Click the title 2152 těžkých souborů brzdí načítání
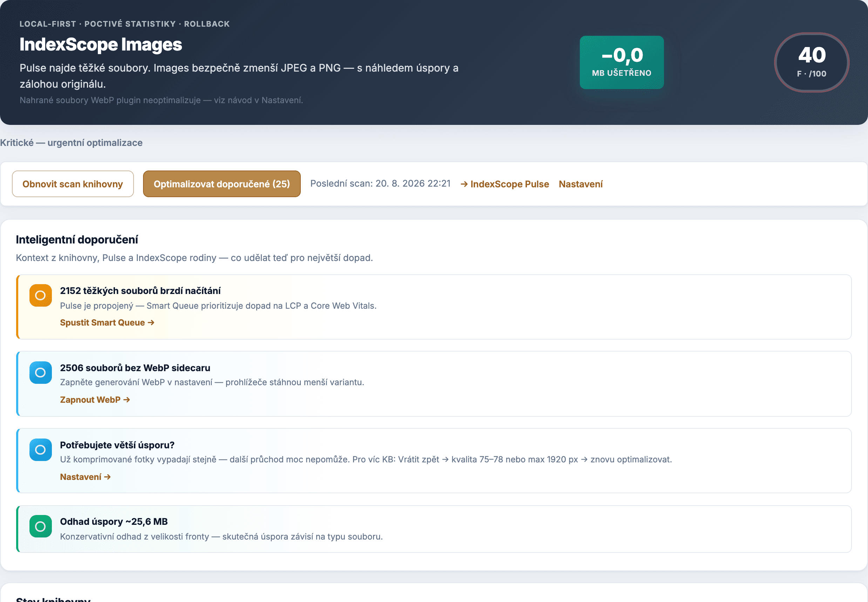The width and height of the screenshot is (868, 602). [140, 290]
